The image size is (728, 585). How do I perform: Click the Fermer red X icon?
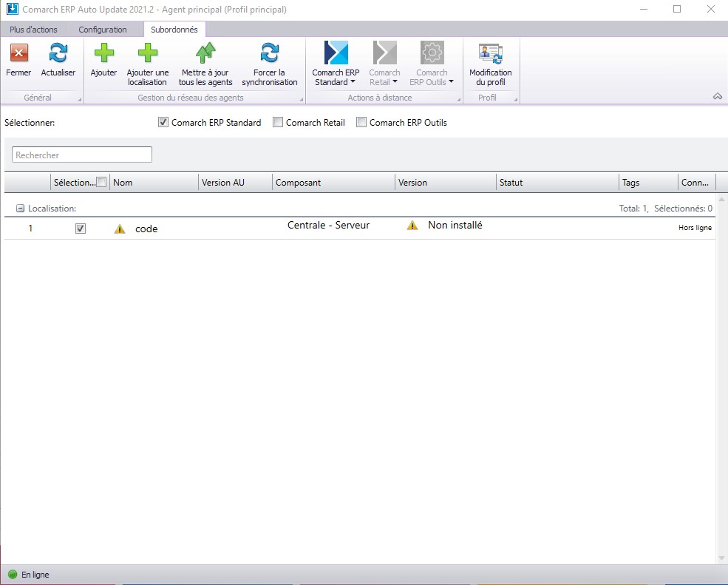19,53
